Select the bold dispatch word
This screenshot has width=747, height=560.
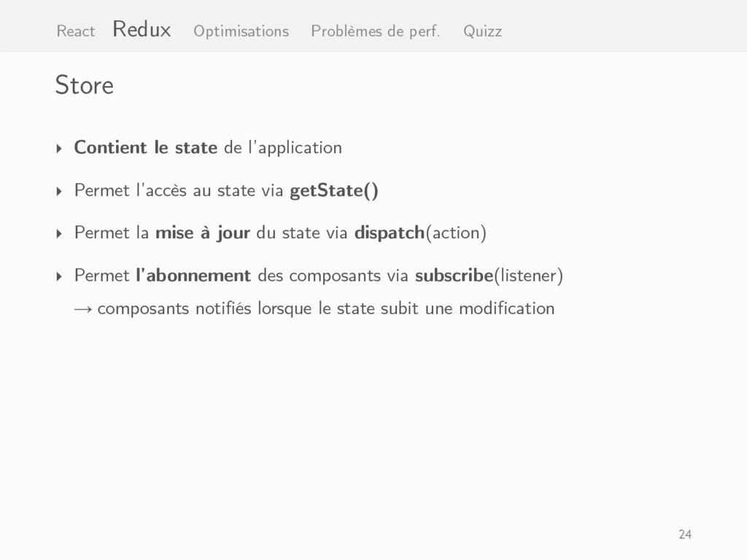click(390, 233)
